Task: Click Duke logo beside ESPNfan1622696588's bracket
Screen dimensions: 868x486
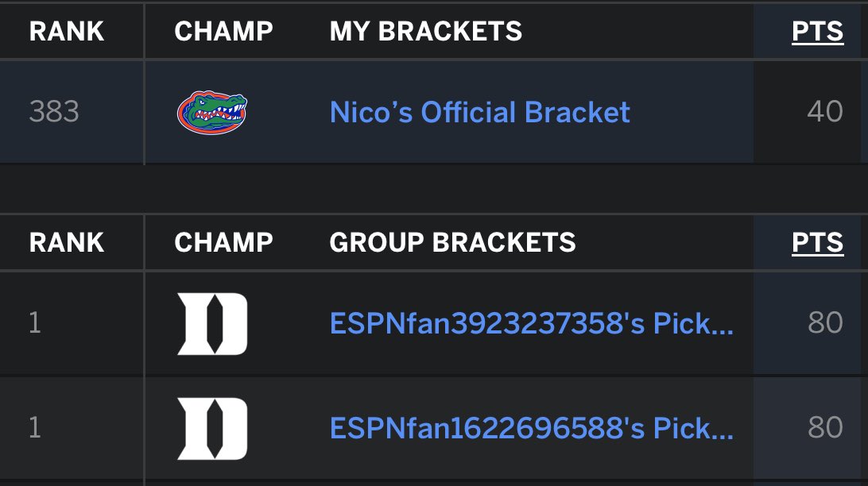Action: coord(211,428)
